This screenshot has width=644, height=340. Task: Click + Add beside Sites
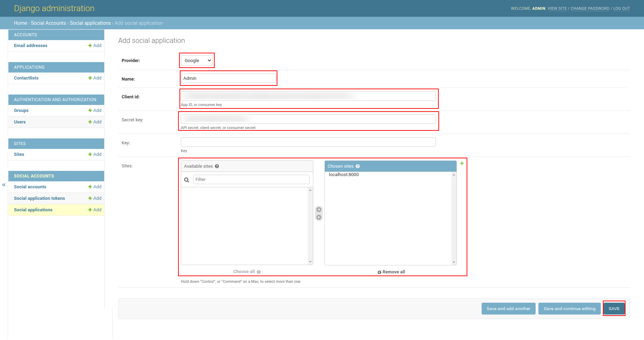click(95, 154)
